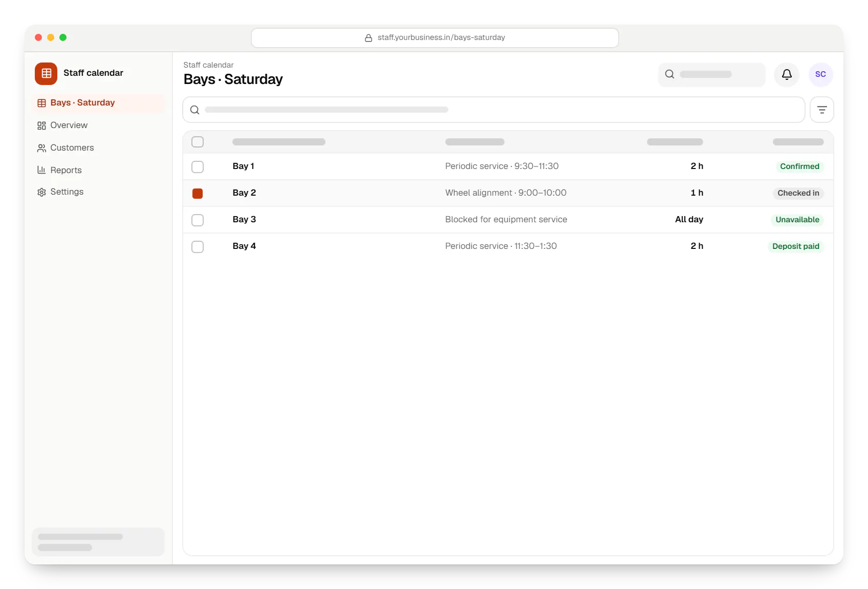Click the Confirmed status badge
Screen dimensions: 868x589
click(x=799, y=166)
